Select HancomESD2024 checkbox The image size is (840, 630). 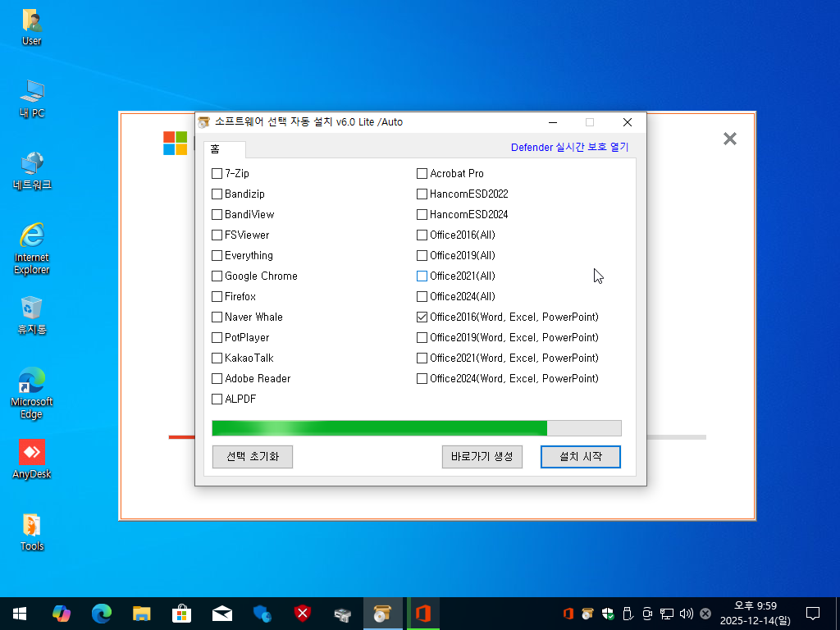tap(422, 214)
